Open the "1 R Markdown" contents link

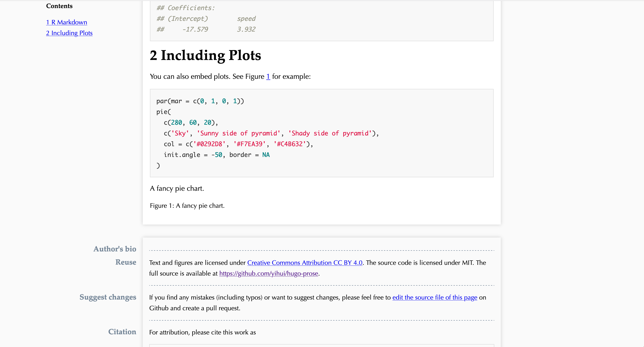coord(66,22)
